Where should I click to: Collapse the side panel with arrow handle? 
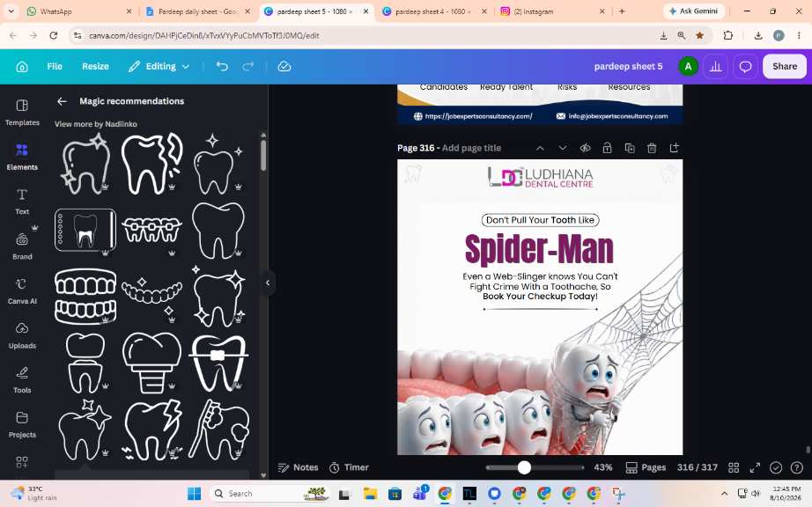tap(268, 283)
